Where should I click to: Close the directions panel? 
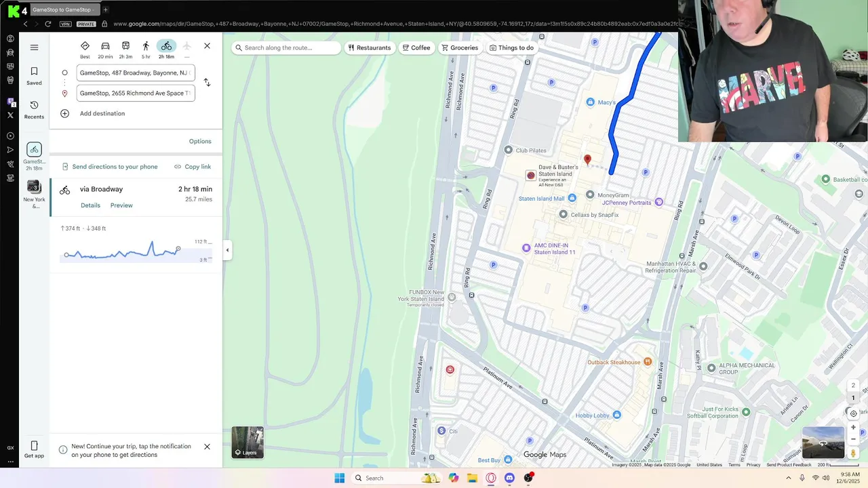click(207, 46)
